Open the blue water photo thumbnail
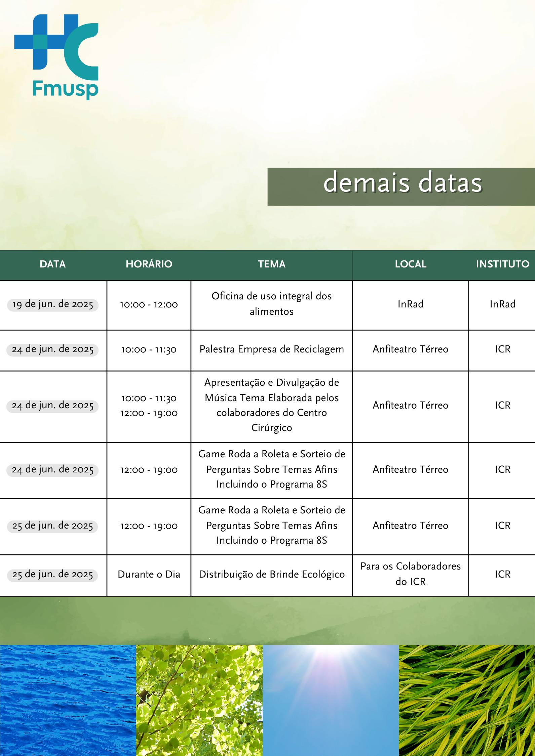The height and width of the screenshot is (756, 535). click(68, 700)
